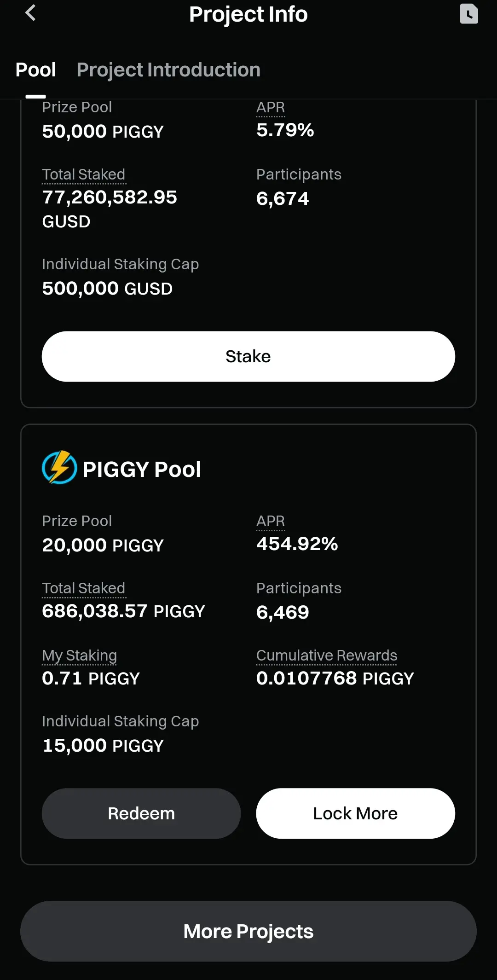The image size is (497, 980).
Task: Click the Stake button in the GUSD pool
Action: pos(248,356)
